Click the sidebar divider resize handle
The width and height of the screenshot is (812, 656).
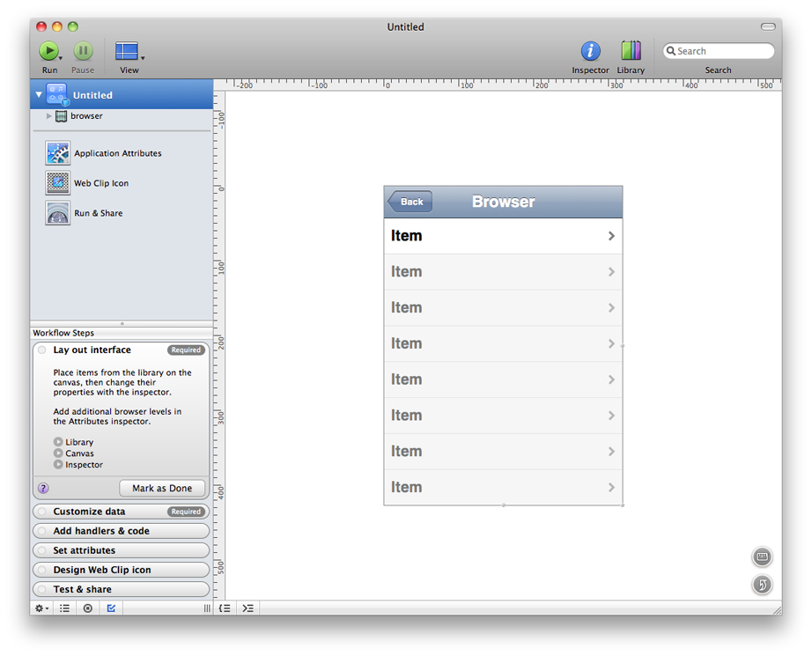(x=122, y=323)
